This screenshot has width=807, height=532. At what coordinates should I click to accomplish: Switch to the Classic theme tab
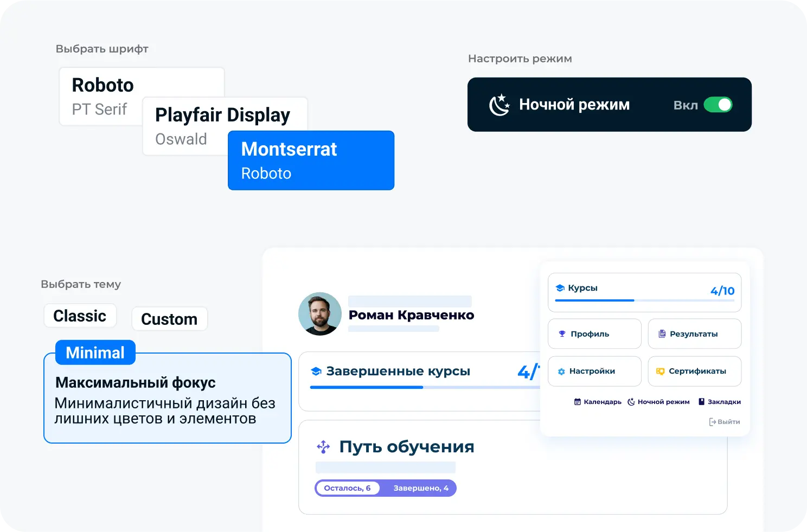[x=80, y=316]
